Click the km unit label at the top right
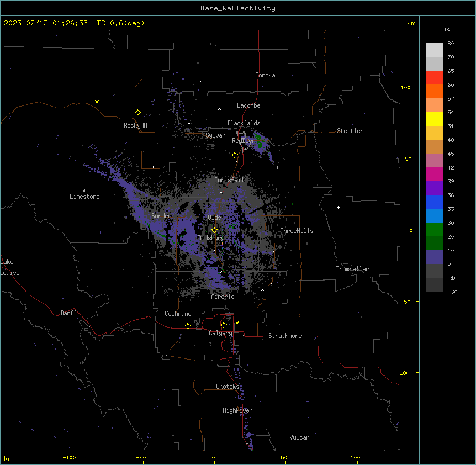Image resolution: width=476 pixels, height=465 pixels. point(411,23)
